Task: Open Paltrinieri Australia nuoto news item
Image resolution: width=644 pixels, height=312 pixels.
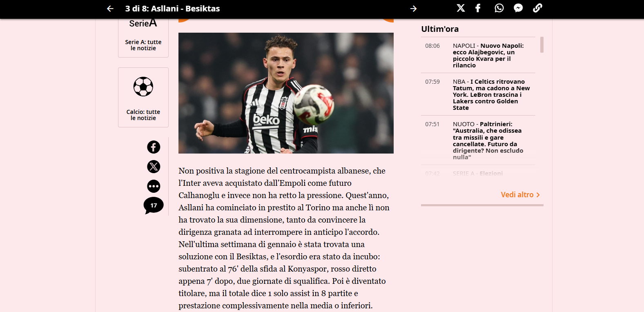Action: tap(478, 140)
